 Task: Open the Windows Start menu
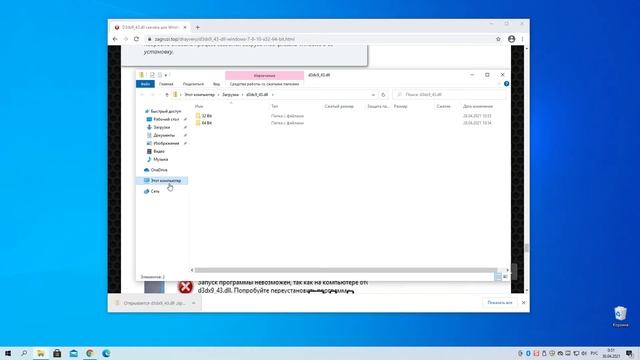(x=8, y=353)
